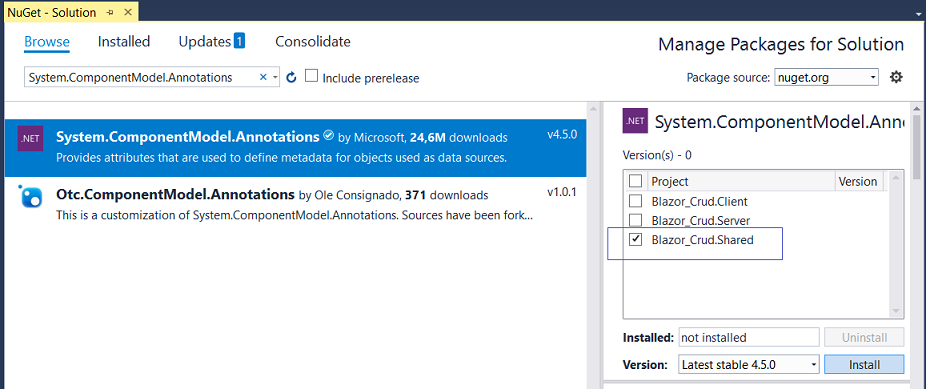Click the verified badge beside System.ComponentModel.Annotations
Screen dimensions: 926x389
(x=329, y=136)
